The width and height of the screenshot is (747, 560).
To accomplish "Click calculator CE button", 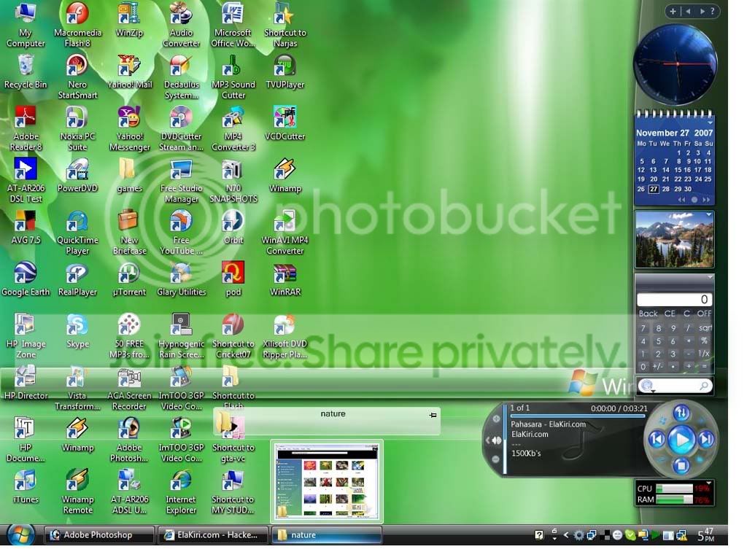I will click(x=670, y=314).
